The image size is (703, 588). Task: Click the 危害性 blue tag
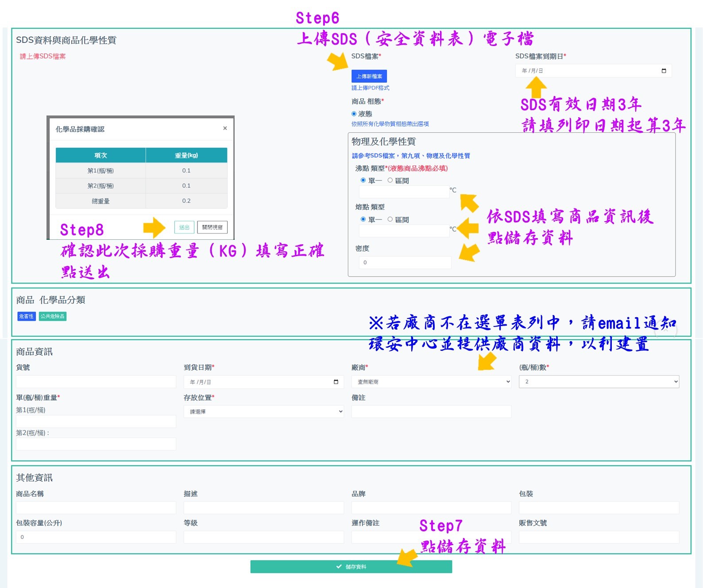pyautogui.click(x=26, y=316)
